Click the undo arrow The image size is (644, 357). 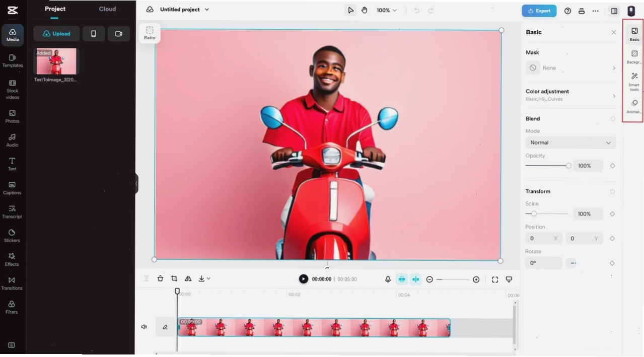tap(417, 10)
